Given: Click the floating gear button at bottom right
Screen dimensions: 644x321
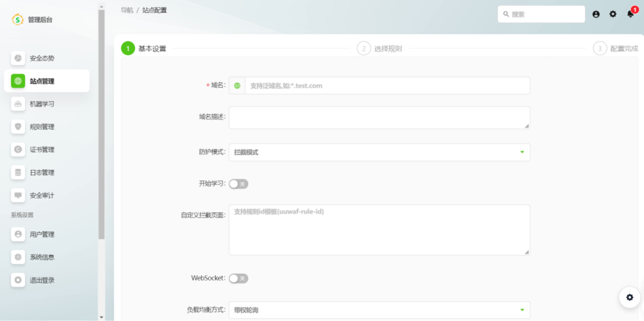Looking at the screenshot, I should coord(629,297).
